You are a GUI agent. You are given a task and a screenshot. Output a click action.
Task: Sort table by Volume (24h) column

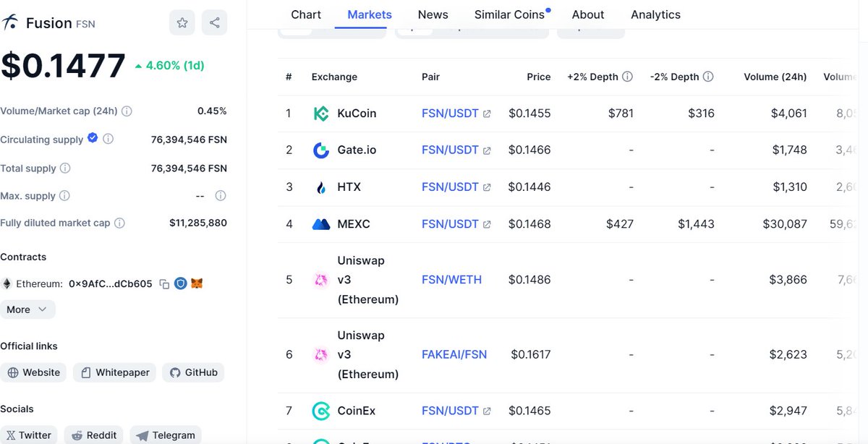pos(775,77)
